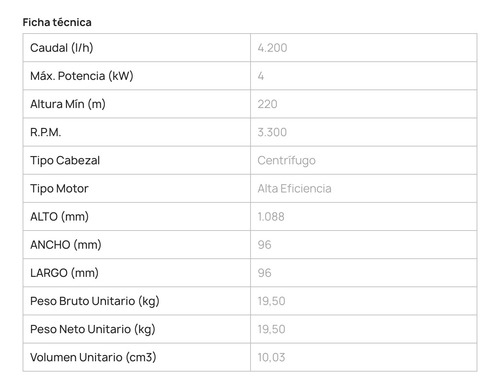Click the 3.300 R.P.M. value
Viewport: 500px width, 389px height.
click(272, 132)
